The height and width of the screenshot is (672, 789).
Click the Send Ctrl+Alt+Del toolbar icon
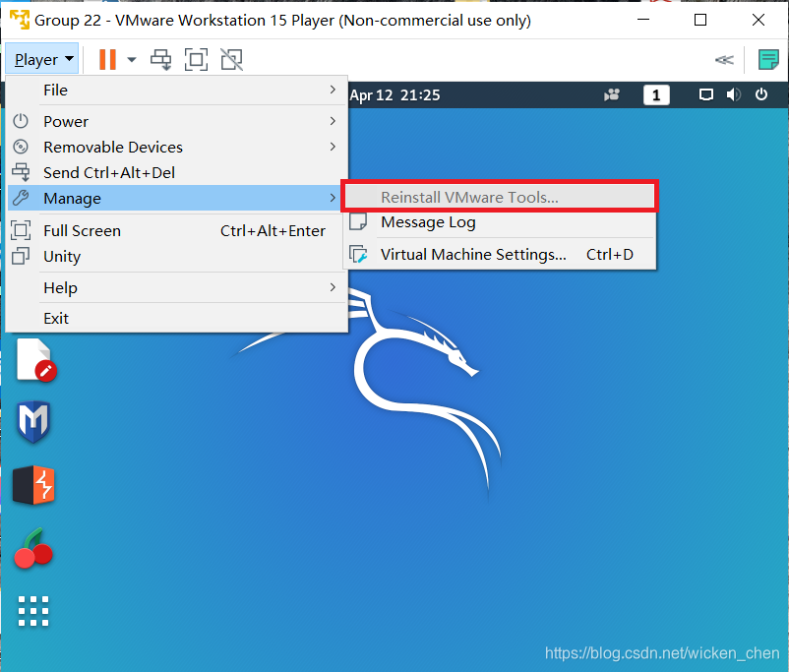pyautogui.click(x=161, y=59)
